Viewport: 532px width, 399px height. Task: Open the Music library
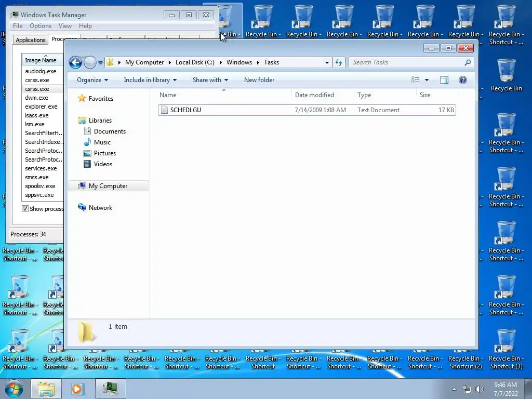click(102, 142)
